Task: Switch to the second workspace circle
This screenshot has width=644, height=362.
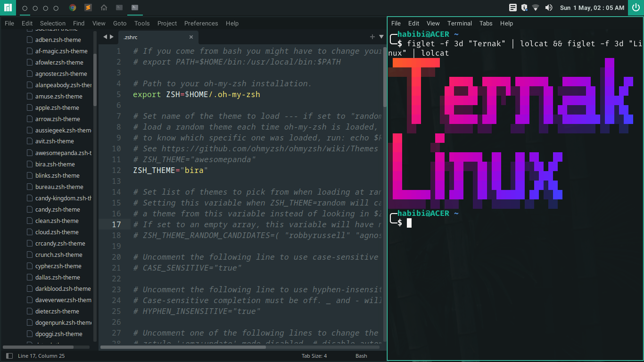Action: pyautogui.click(x=35, y=8)
